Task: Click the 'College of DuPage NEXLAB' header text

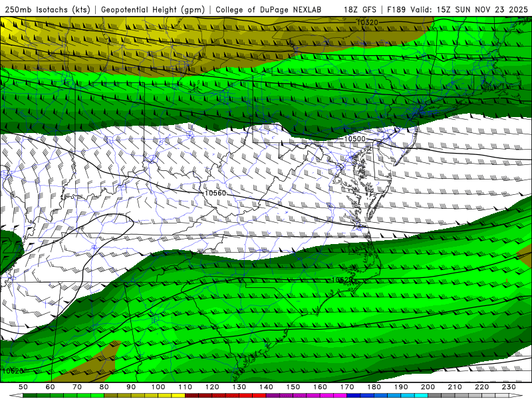Action: pos(268,9)
